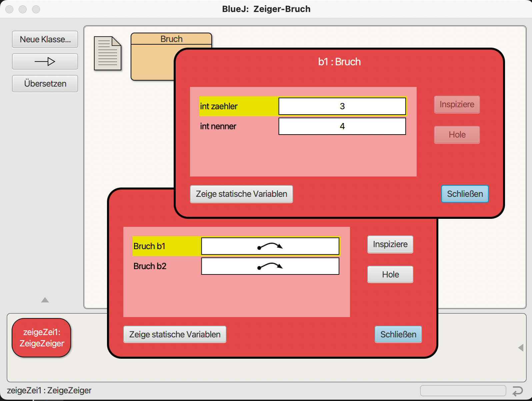Click the code pad return arrow icon
Screen dimensions: 532x401
coord(518,391)
